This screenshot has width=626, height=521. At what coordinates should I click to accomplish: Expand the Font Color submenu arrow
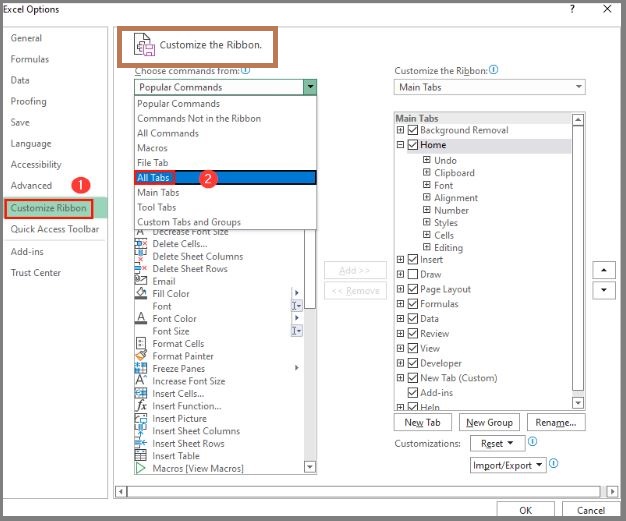[297, 318]
